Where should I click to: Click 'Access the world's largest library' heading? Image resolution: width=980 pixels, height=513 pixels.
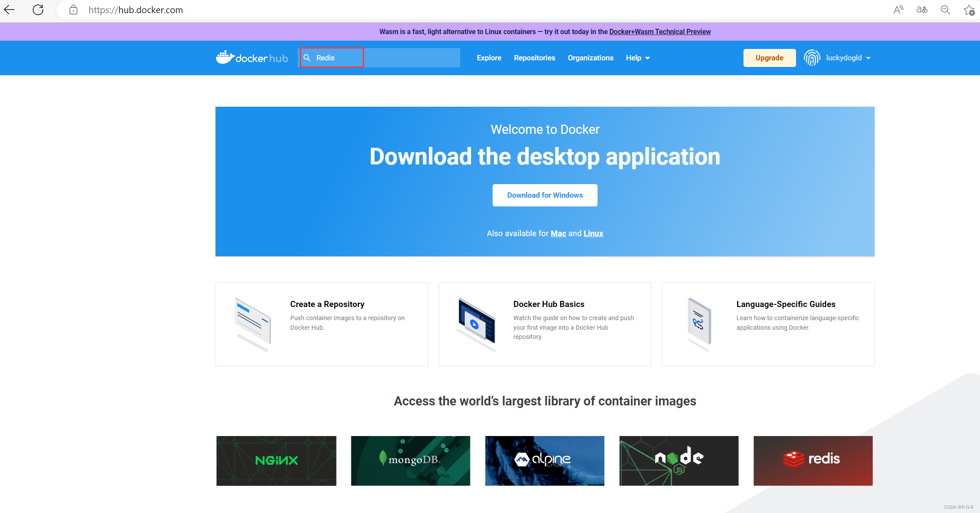click(x=545, y=401)
